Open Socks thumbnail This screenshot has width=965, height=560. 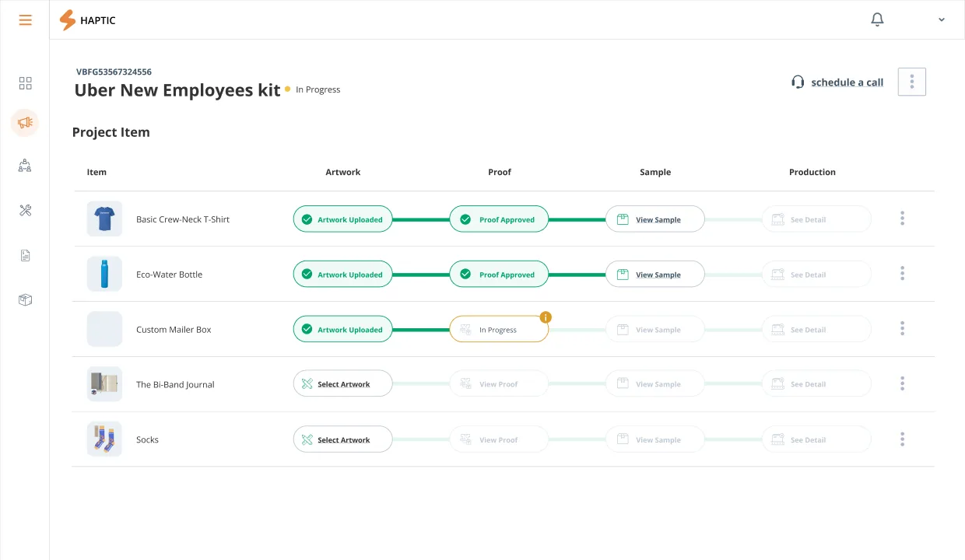104,439
